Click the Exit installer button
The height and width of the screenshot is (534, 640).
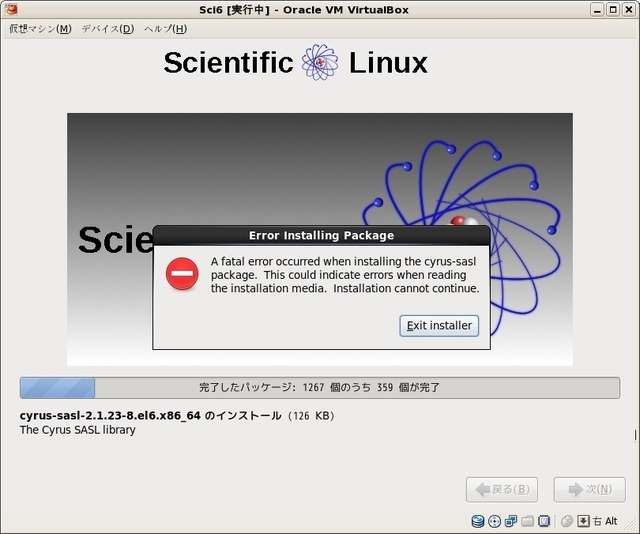coord(439,325)
